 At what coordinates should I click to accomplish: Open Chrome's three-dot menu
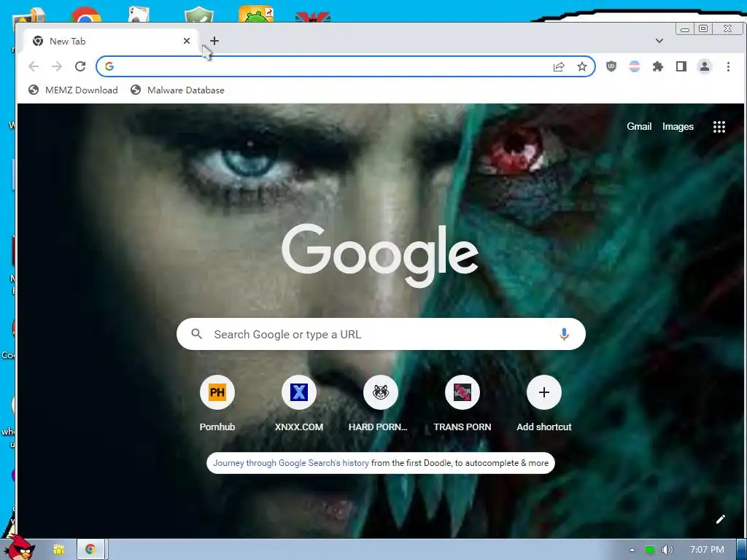pos(729,66)
